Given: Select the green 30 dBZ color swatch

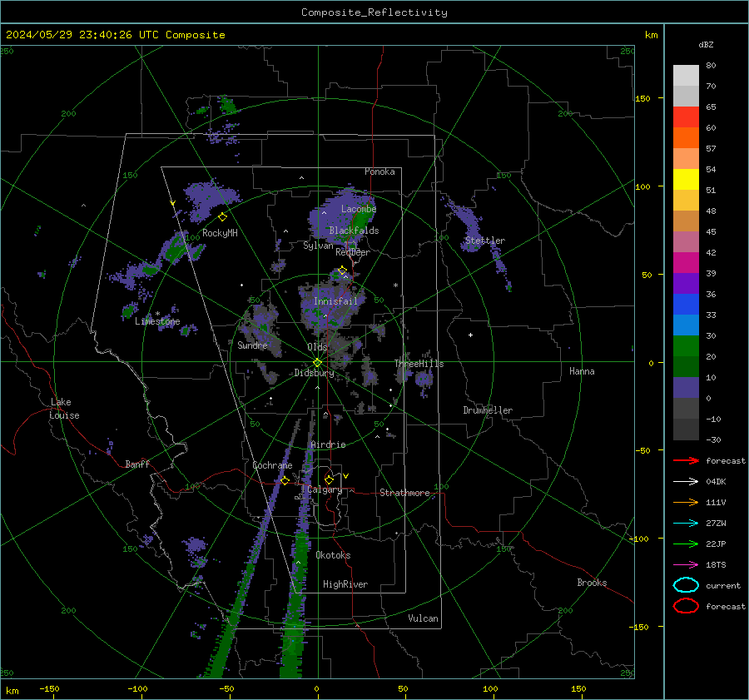Looking at the screenshot, I should pos(686,345).
